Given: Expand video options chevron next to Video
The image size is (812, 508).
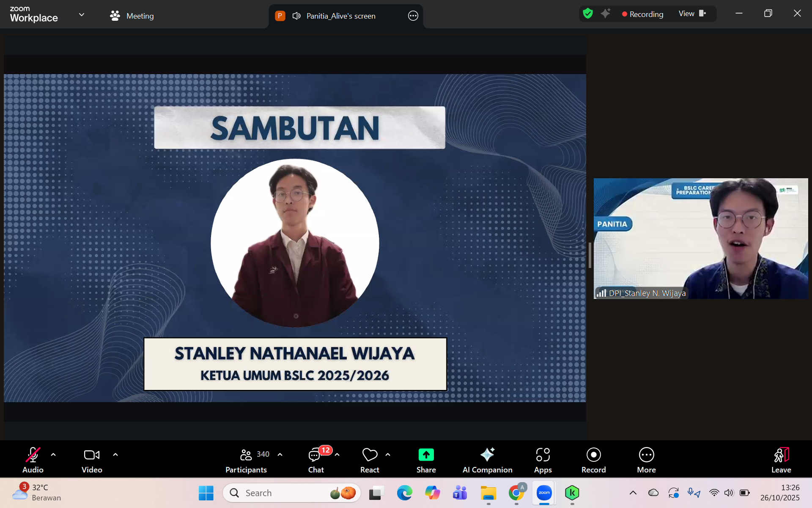Looking at the screenshot, I should coord(115,455).
